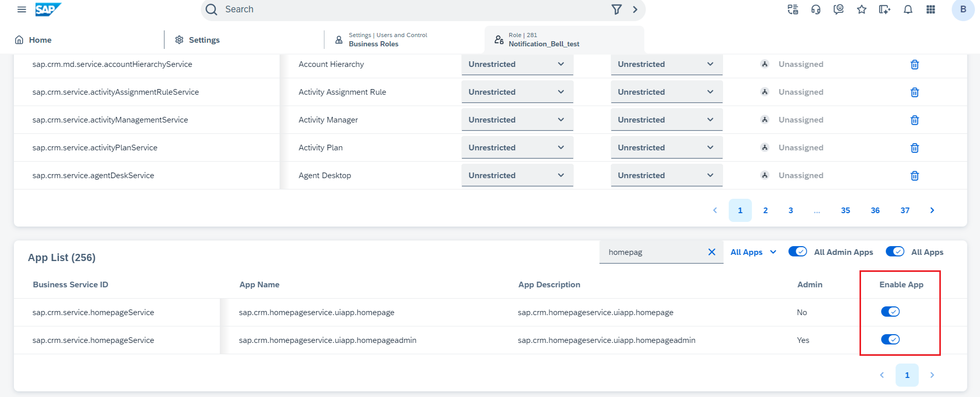Go to previous page of services
The height and width of the screenshot is (397, 980).
715,211
